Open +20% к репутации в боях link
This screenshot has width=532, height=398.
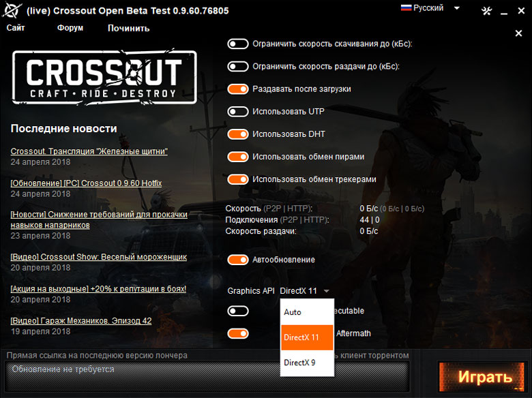click(x=98, y=289)
